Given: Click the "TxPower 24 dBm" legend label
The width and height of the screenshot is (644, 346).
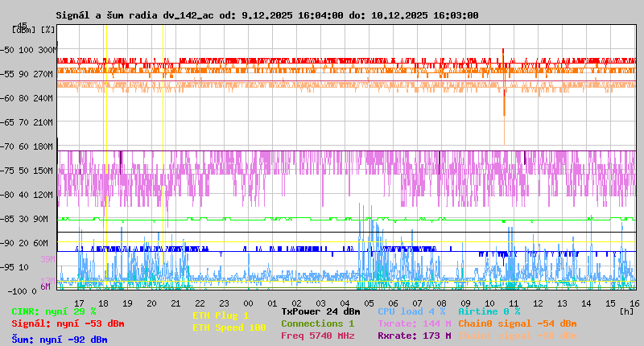Looking at the screenshot, I should click(x=320, y=311).
